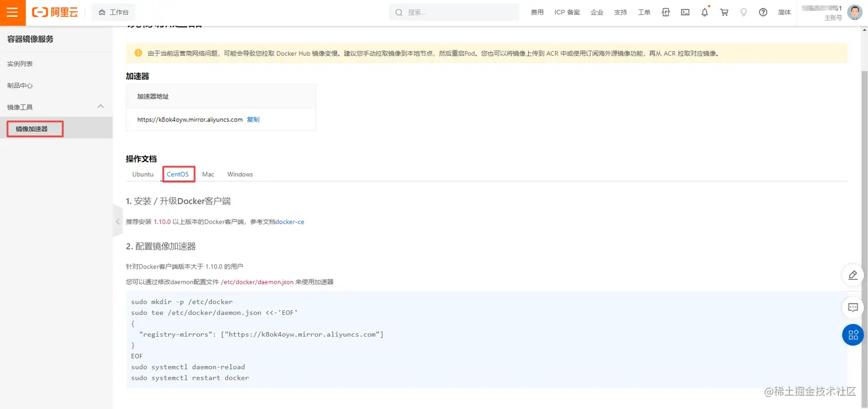Focus the top search field

(x=454, y=12)
